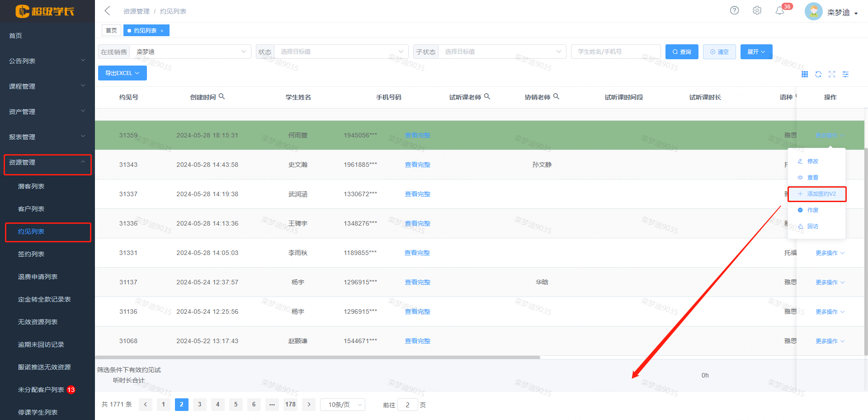Choose 作废 in the operations menu
The width and height of the screenshot is (868, 420).
coord(813,210)
